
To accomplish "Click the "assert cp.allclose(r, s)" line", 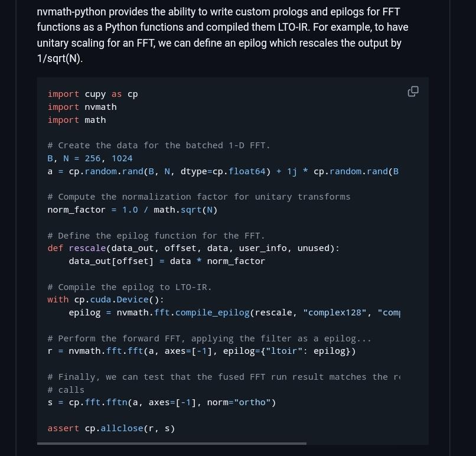I will [x=111, y=428].
